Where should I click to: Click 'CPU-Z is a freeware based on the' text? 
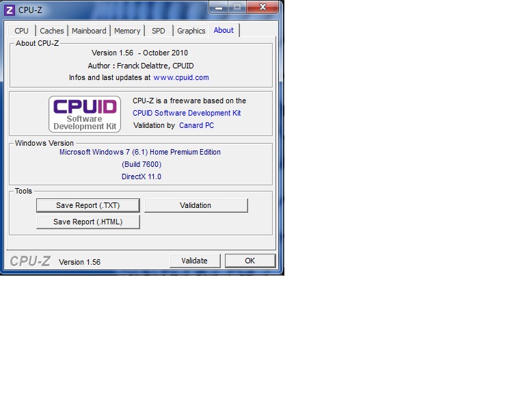[x=189, y=101]
